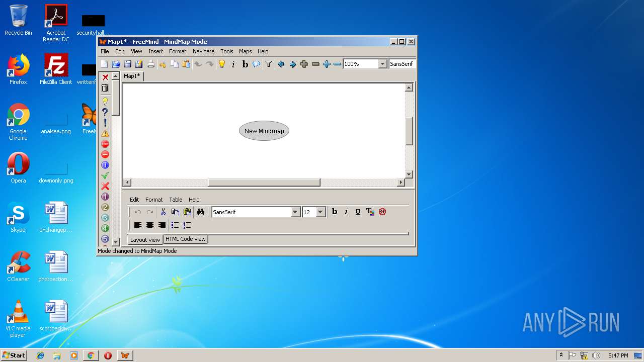Screen dimensions: 644x362
Task: Select the New Mindmap root node
Action: click(264, 131)
